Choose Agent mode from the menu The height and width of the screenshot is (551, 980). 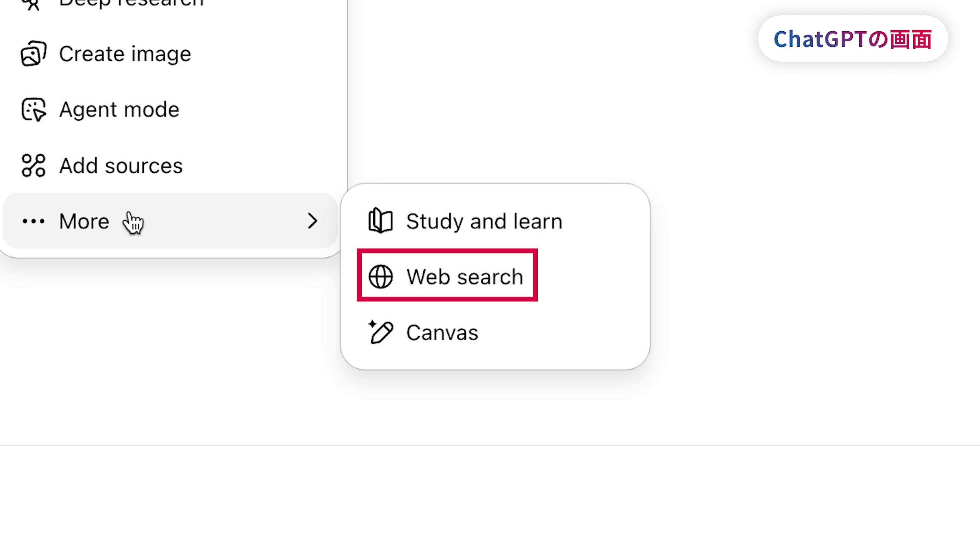click(119, 109)
